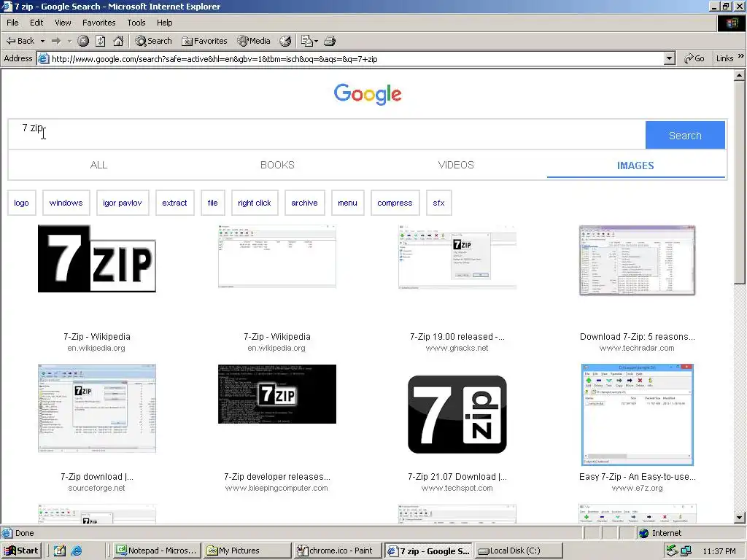Stop page loading with Stop icon
747x560 pixels.
point(83,41)
